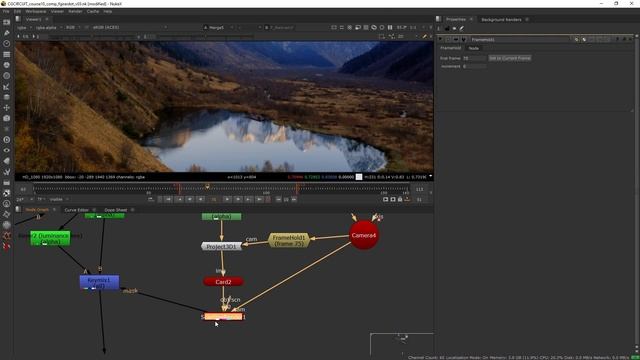Image resolution: width=640 pixels, height=360 pixels.
Task: Open the File menu
Action: [6, 11]
